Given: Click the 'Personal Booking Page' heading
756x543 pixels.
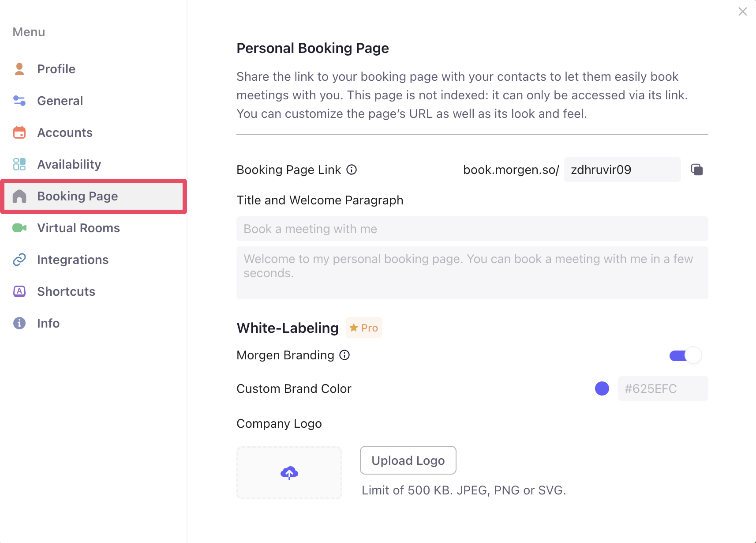Looking at the screenshot, I should click(313, 48).
